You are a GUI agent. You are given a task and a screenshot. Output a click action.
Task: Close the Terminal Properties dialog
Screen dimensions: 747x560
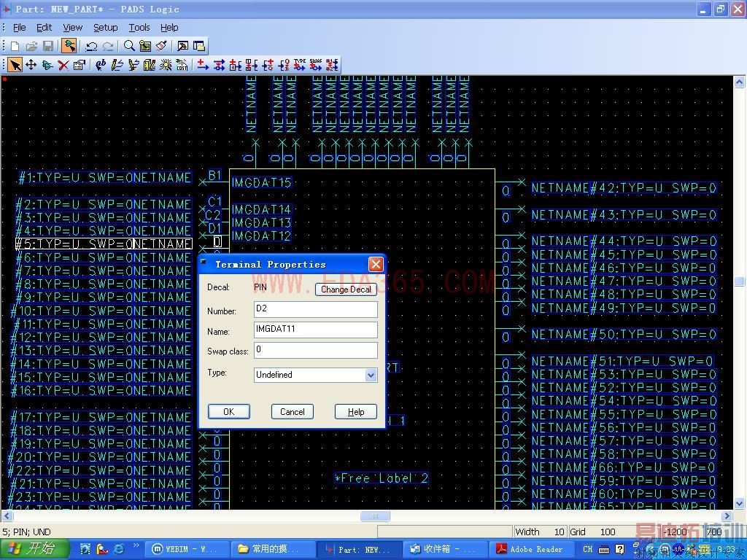pos(376,264)
